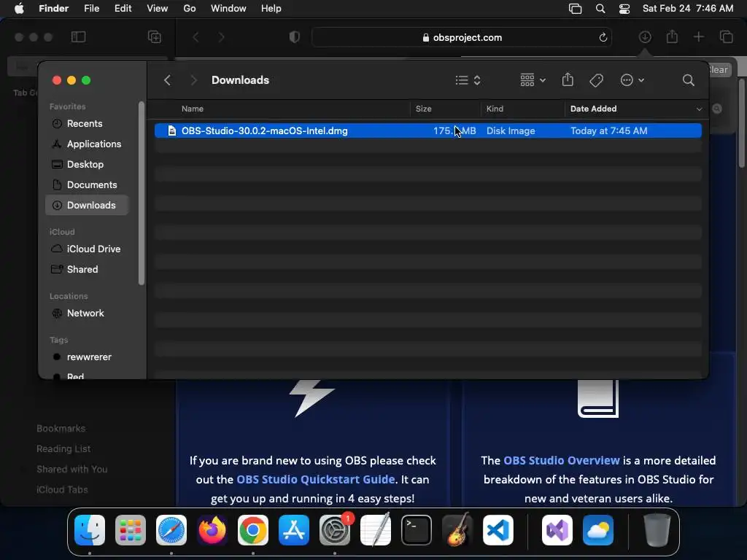Click the obsproject.com address bar in Safari
The image size is (747, 560).
pos(462,37)
